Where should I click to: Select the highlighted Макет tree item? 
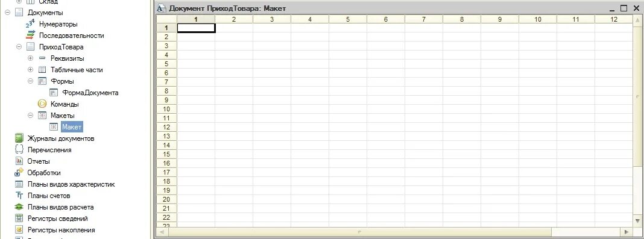[x=72, y=127]
